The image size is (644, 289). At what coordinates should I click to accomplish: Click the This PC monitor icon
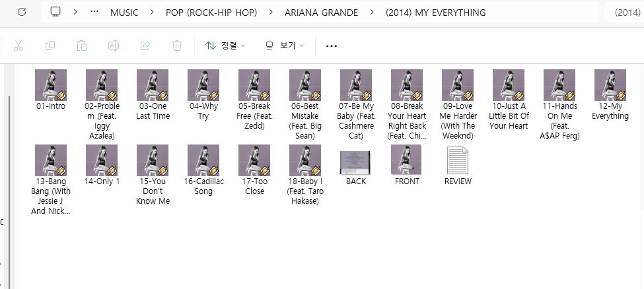[x=55, y=13]
